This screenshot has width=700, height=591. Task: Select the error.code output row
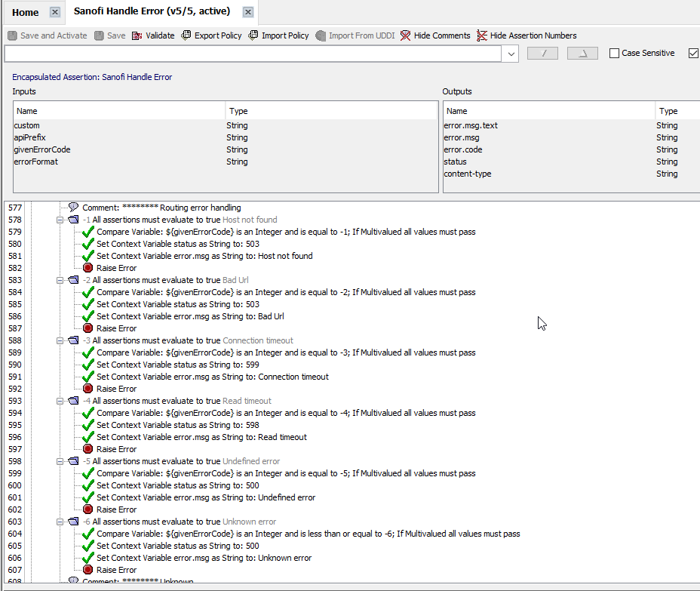(572, 149)
